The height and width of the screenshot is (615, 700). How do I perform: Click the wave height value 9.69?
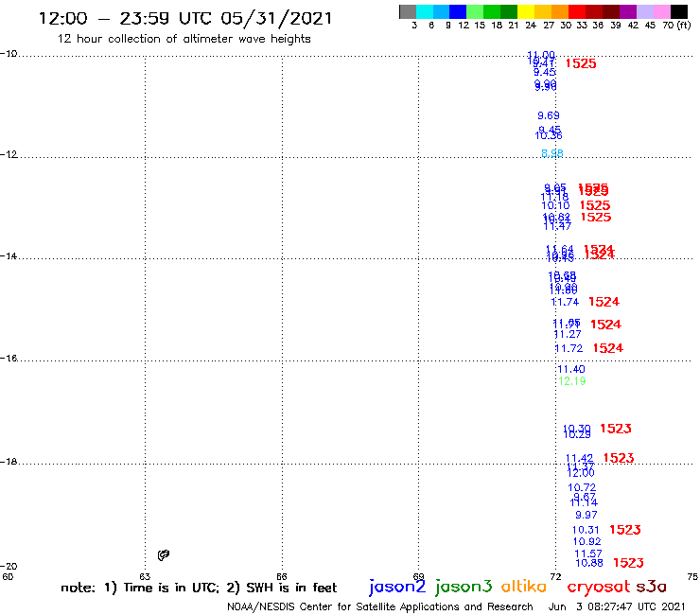pyautogui.click(x=549, y=115)
